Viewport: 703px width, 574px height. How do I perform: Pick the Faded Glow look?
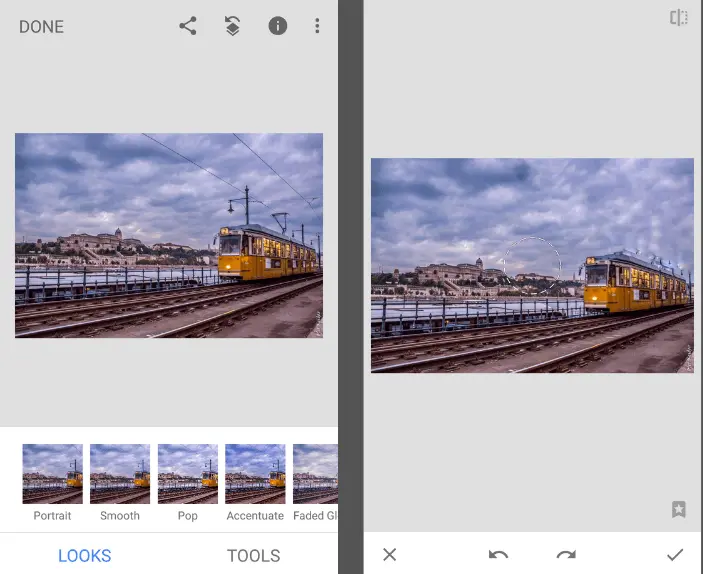pyautogui.click(x=315, y=474)
